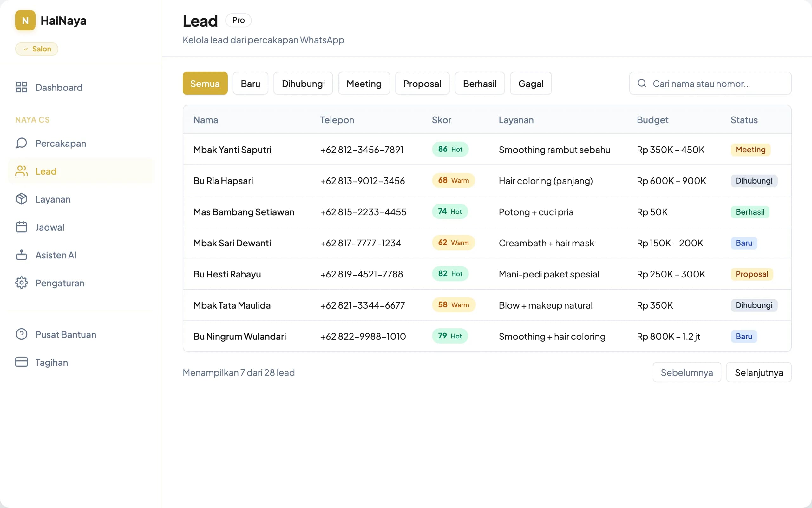The height and width of the screenshot is (508, 812).
Task: Click the Lead people icon
Action: [x=22, y=171]
